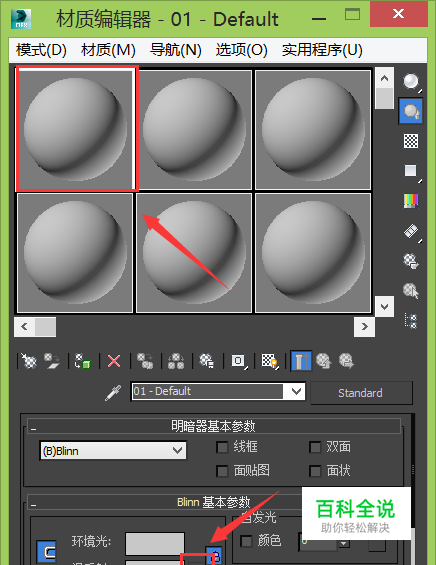Open the Material/Map Navigator icon
Image resolution: width=436 pixels, height=565 pixels.
coord(411,320)
